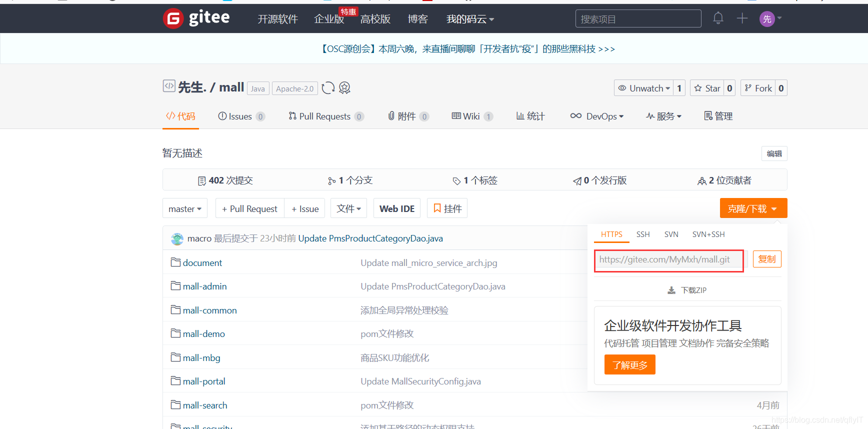Image resolution: width=868 pixels, height=429 pixels.
Task: Expand the master branch dropdown
Action: point(185,208)
